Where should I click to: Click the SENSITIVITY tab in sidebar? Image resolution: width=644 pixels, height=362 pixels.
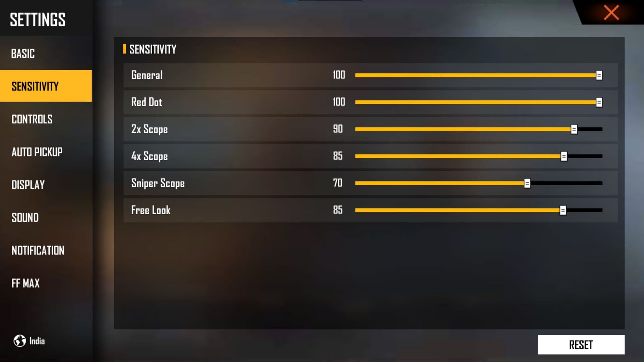[x=46, y=86]
